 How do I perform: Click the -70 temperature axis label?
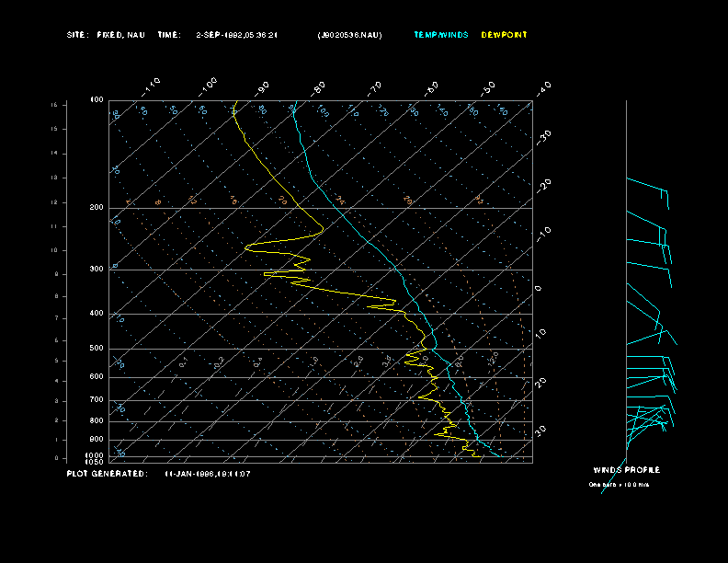[375, 87]
